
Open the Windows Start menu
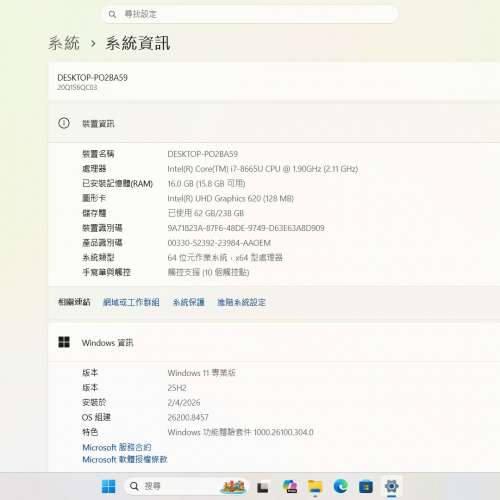(x=108, y=486)
